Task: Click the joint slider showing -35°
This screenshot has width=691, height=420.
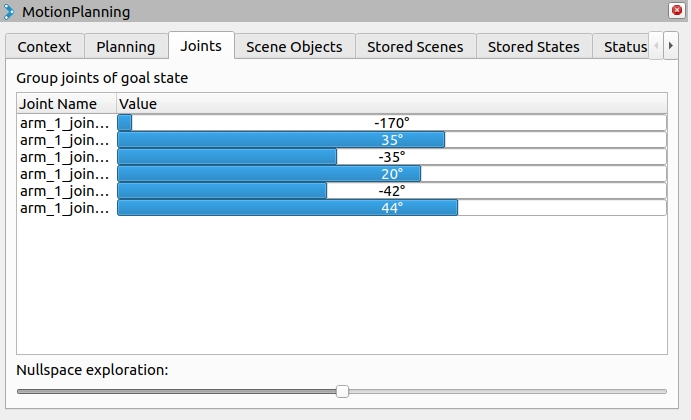Action: 392,157
